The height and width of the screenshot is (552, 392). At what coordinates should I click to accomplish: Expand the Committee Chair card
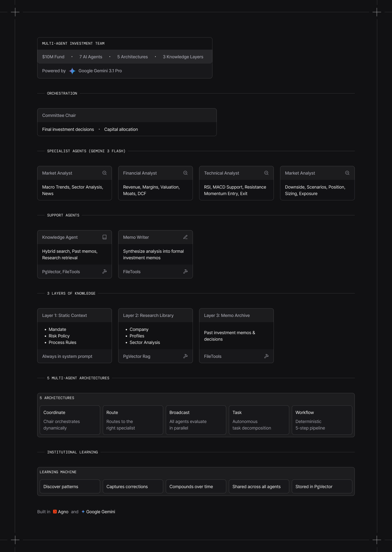click(x=127, y=115)
